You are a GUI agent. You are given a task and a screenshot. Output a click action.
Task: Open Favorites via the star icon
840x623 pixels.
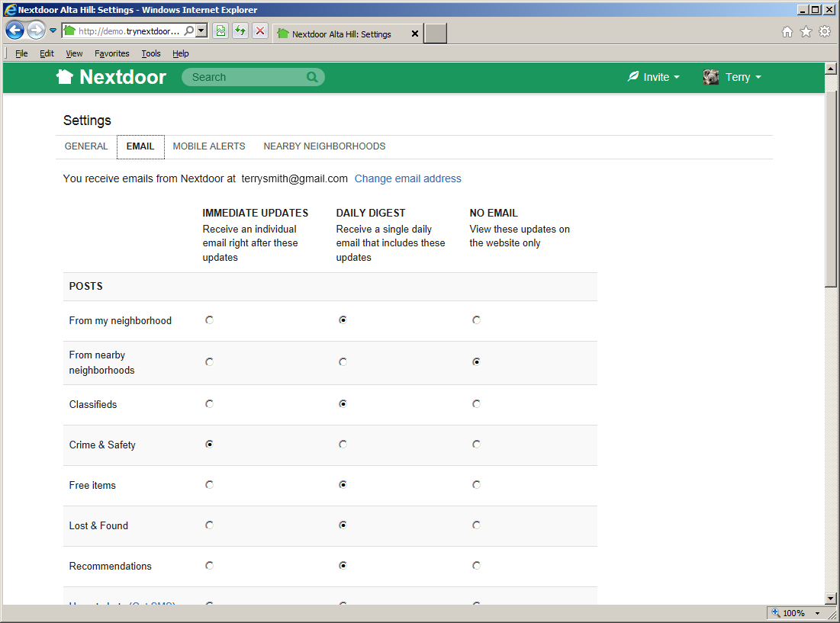click(807, 31)
